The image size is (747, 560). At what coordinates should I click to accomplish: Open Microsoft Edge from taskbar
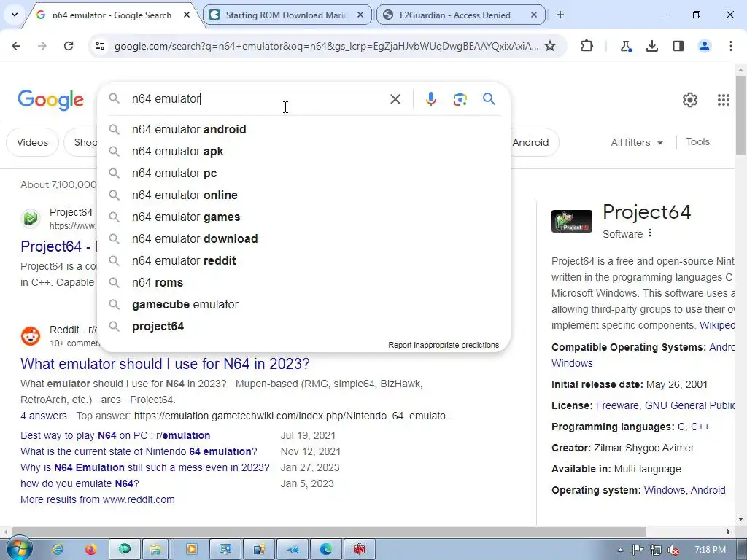[326, 550]
